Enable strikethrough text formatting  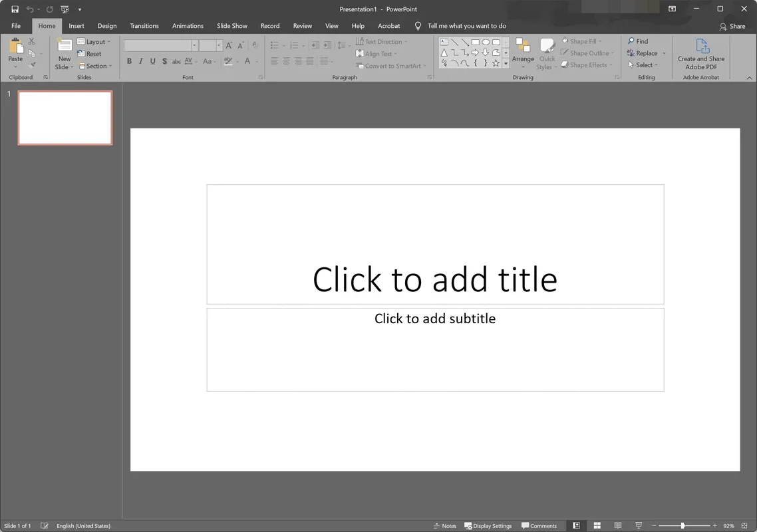[176, 61]
